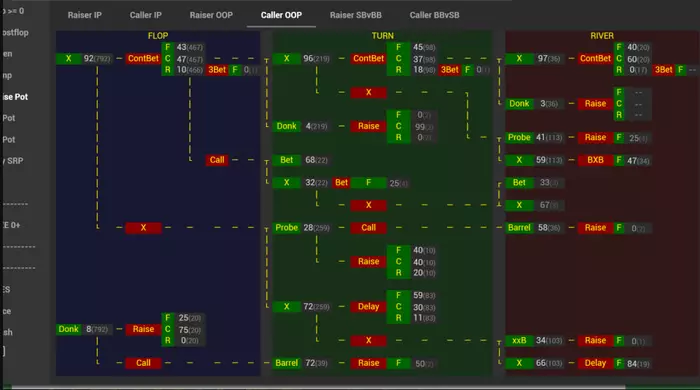Click the River Delay stat box

(x=595, y=363)
